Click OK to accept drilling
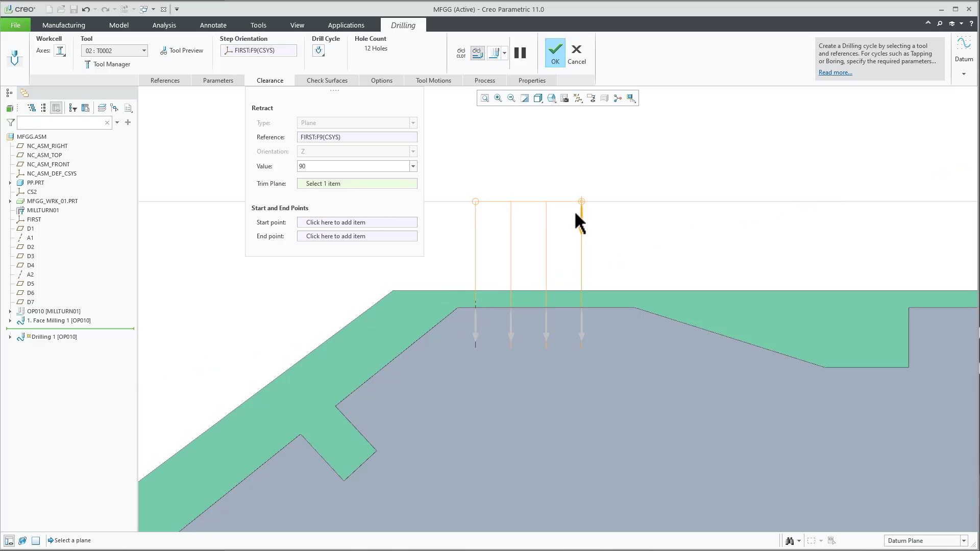 555,53
